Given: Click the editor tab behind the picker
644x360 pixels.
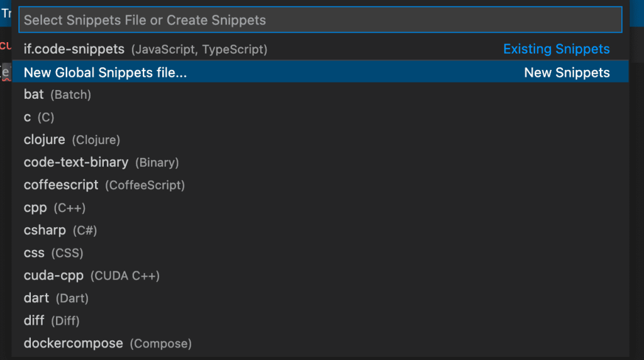Looking at the screenshot, I should click(x=5, y=13).
